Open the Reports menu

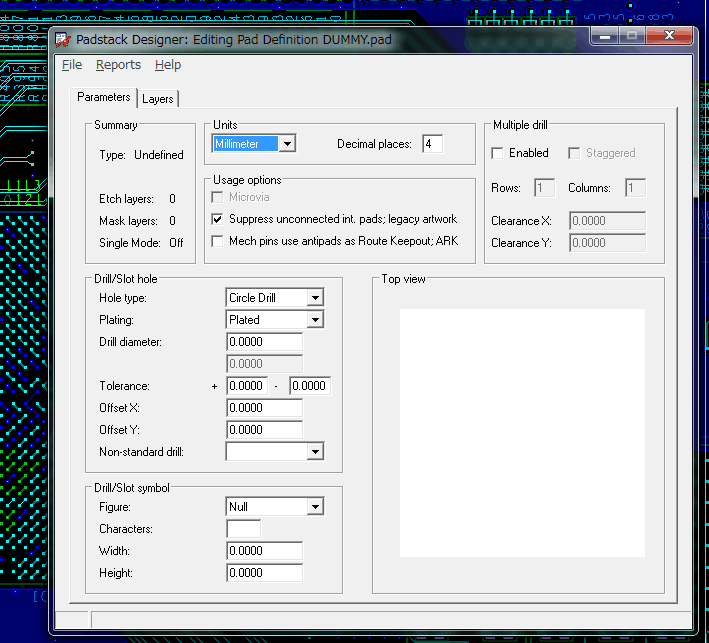point(118,65)
